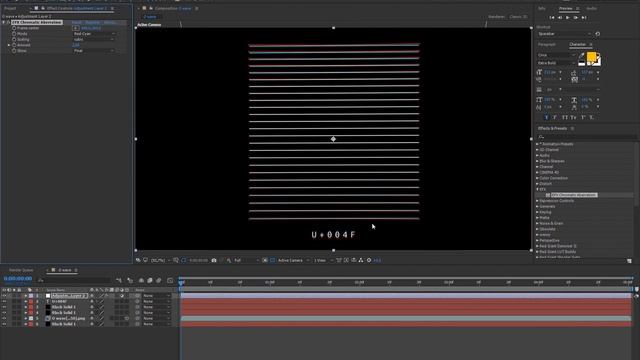The image size is (640, 360).
Task: Click Reset link for Chromatic Aberration effect
Action: tap(76, 22)
